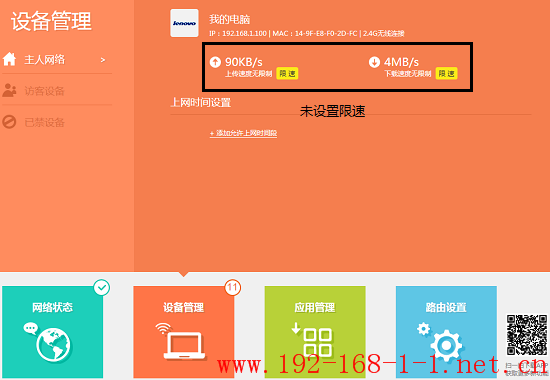550x380 pixels.
Task: Click the checkmark badge on 网络状态
Action: (102, 288)
